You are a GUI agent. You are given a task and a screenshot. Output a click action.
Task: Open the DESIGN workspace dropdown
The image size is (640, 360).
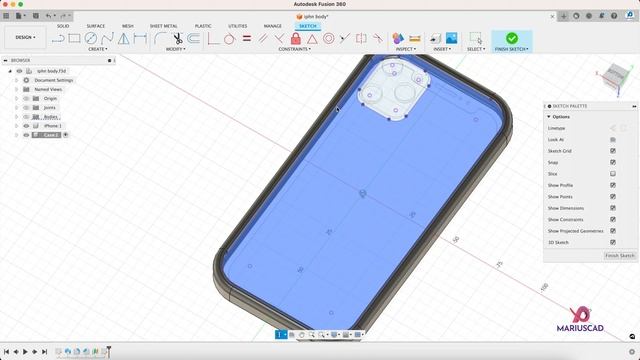click(25, 37)
